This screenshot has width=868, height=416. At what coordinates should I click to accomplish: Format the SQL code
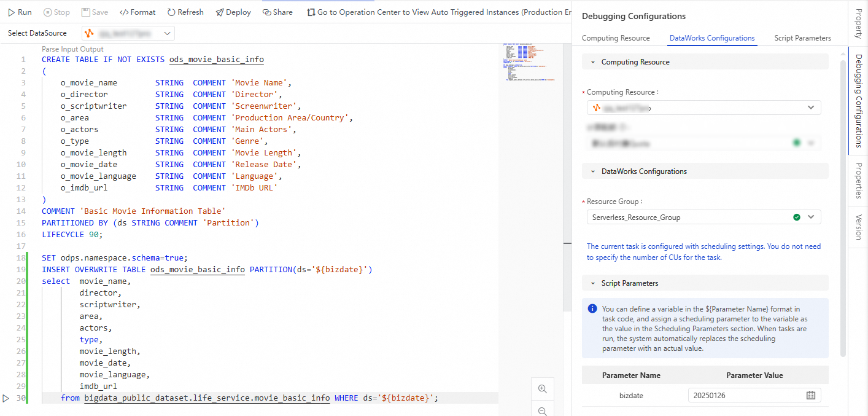click(138, 12)
